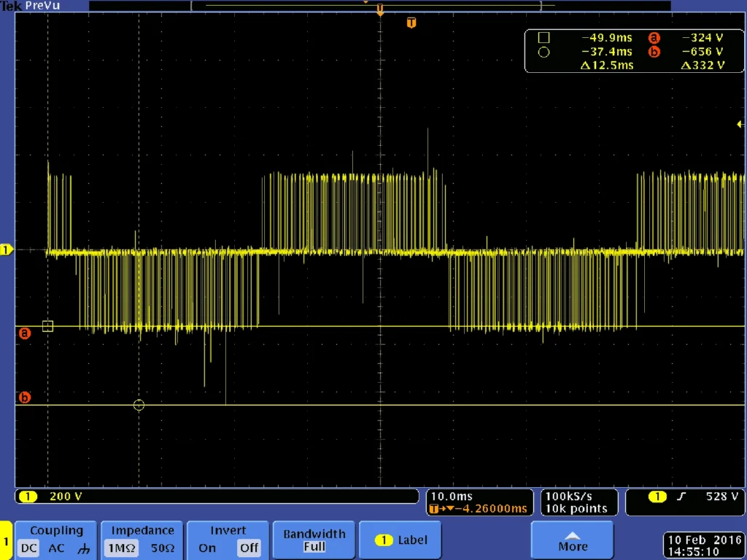Select DC coupling option
This screenshot has width=747, height=560.
(x=28, y=548)
